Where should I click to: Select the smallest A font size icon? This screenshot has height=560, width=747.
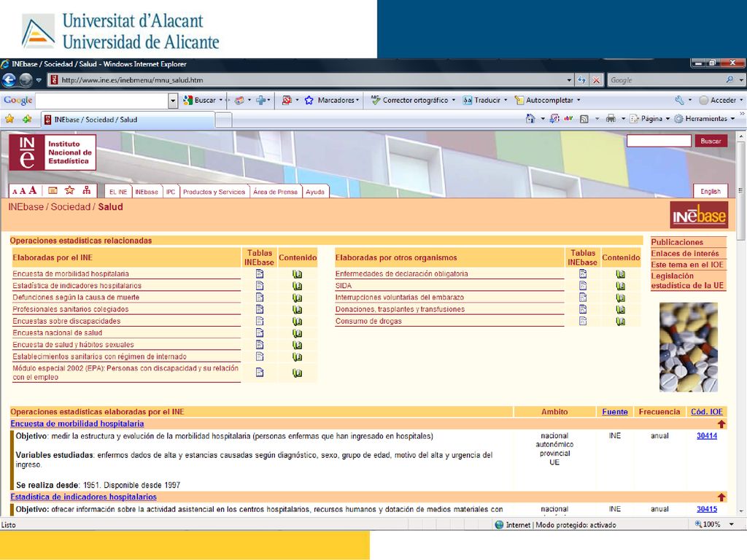[15, 192]
